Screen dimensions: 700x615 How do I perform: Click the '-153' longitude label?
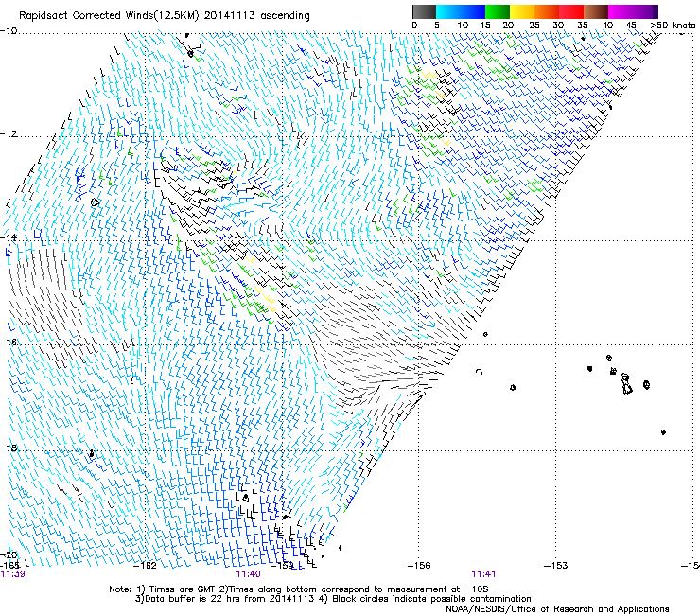tap(556, 566)
